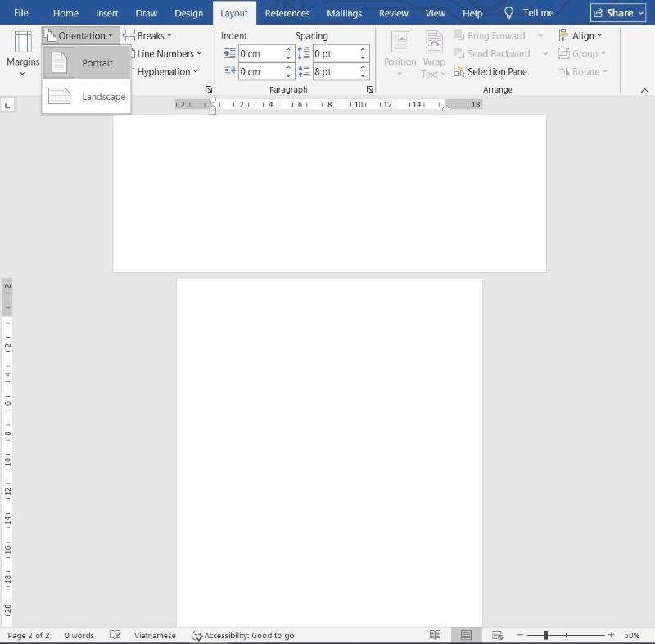
Task: Expand the Breaks dropdown
Action: pos(147,35)
